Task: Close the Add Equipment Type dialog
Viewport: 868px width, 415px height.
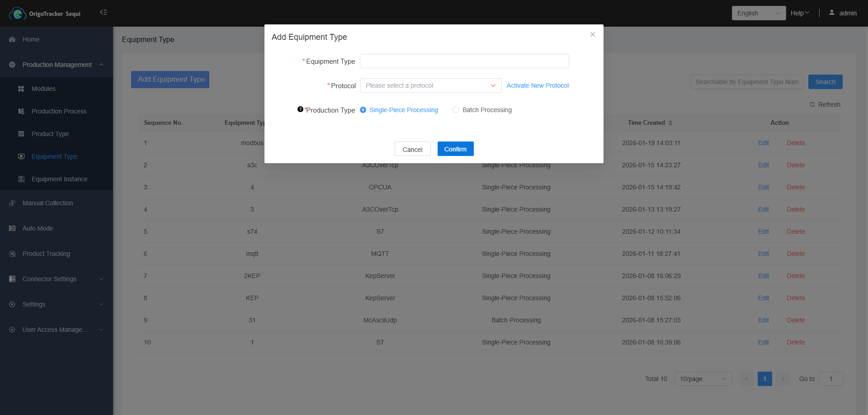Action: [592, 34]
